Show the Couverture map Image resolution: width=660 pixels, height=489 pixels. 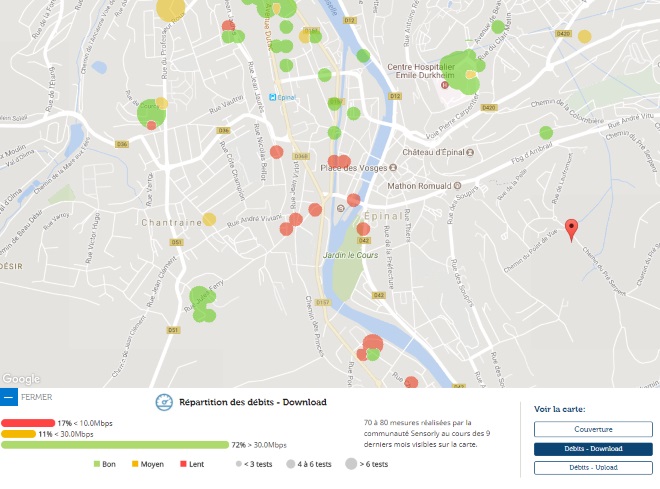(x=587, y=429)
